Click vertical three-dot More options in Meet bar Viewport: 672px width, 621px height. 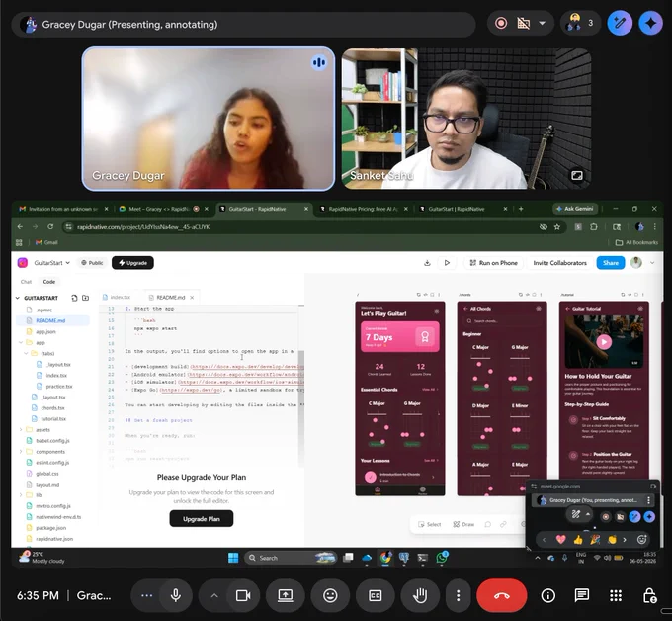coord(459,595)
